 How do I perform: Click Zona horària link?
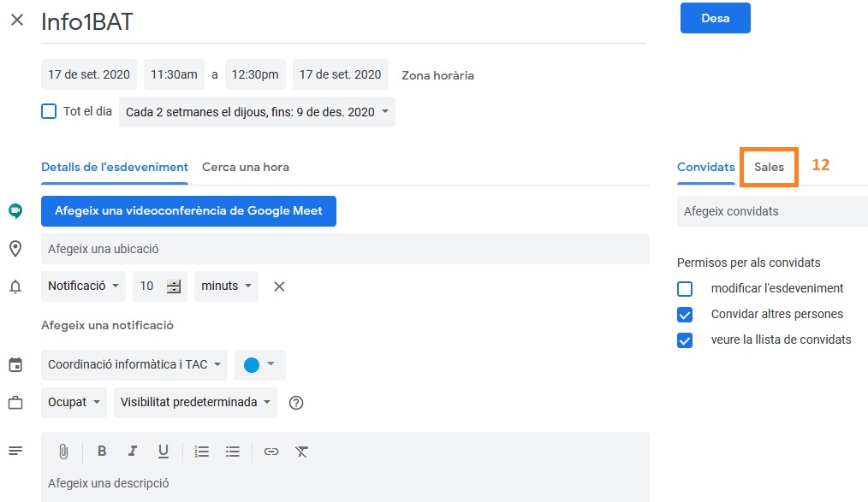pyautogui.click(x=437, y=75)
